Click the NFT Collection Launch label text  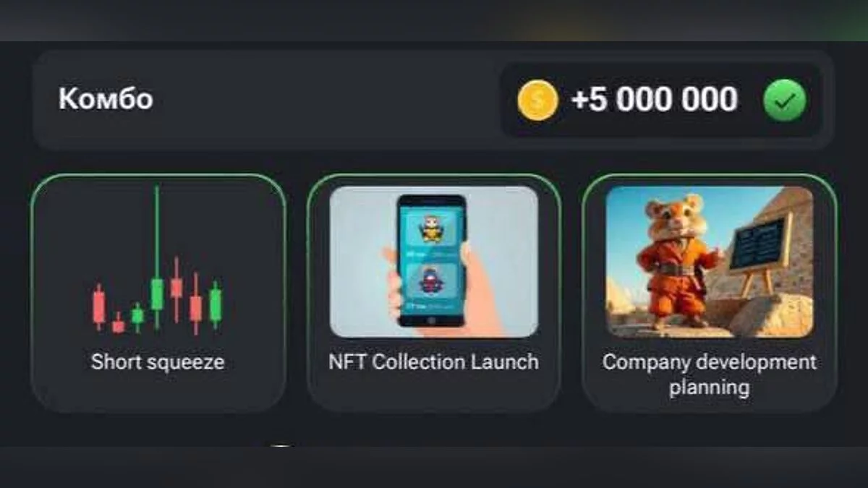click(434, 361)
